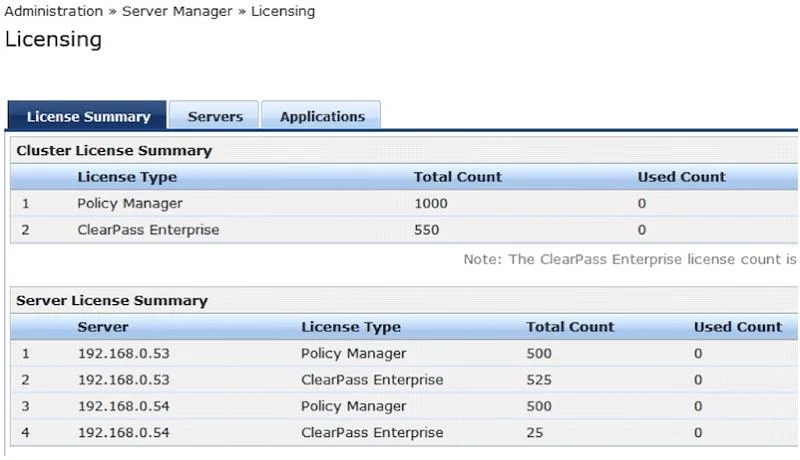Click the cluster License Type column header
The height and width of the screenshot is (460, 800).
pos(127,177)
